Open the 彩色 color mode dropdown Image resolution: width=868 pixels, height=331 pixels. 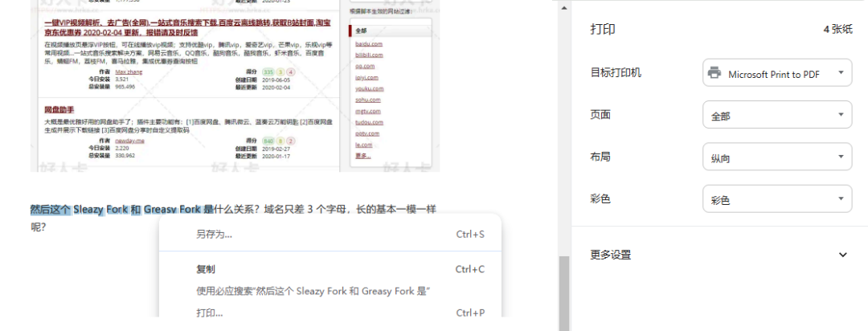pyautogui.click(x=777, y=198)
